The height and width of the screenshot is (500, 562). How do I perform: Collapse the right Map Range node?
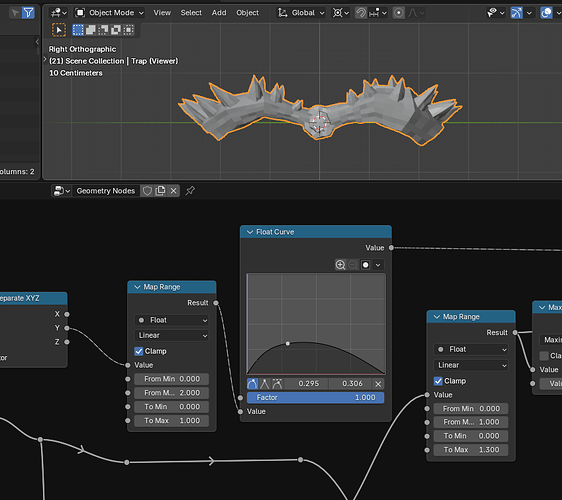(437, 317)
